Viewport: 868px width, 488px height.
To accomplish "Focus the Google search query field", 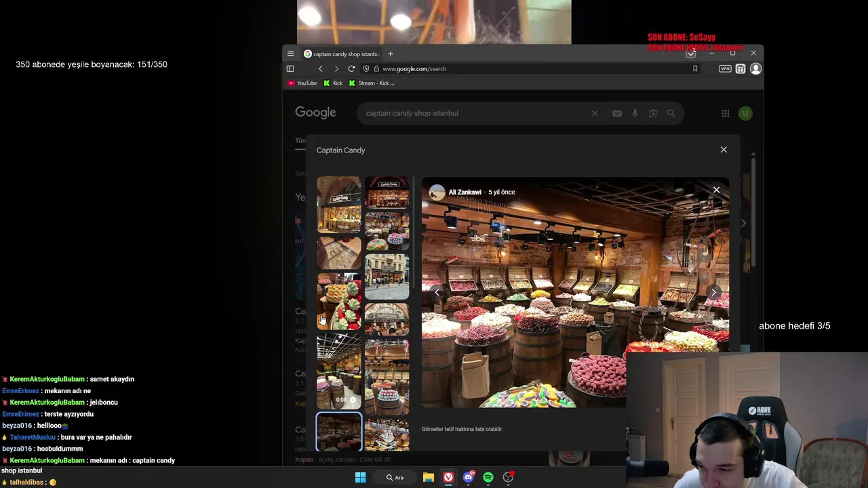I will pyautogui.click(x=475, y=113).
